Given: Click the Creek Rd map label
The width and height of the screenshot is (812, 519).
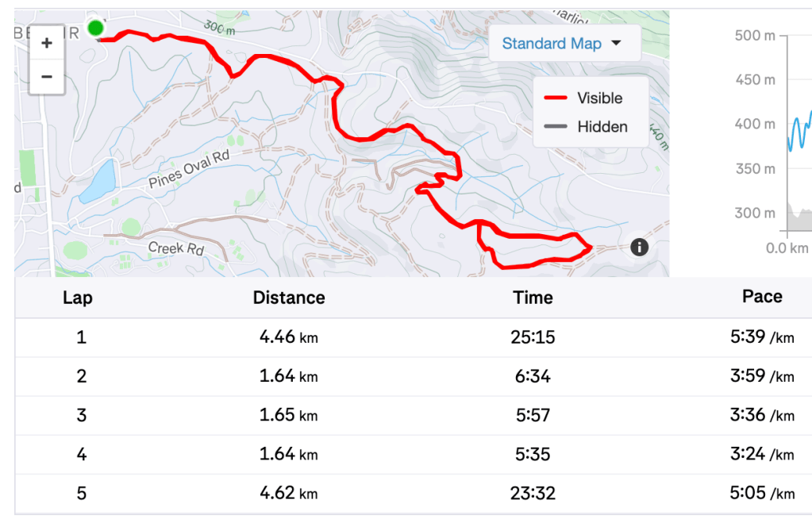Looking at the screenshot, I should click(177, 248).
